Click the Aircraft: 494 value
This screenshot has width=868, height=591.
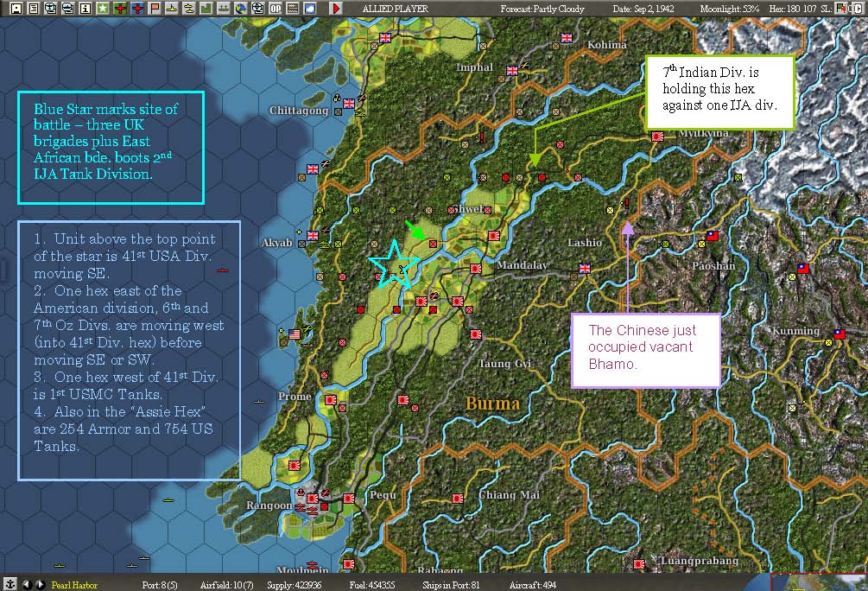click(533, 585)
